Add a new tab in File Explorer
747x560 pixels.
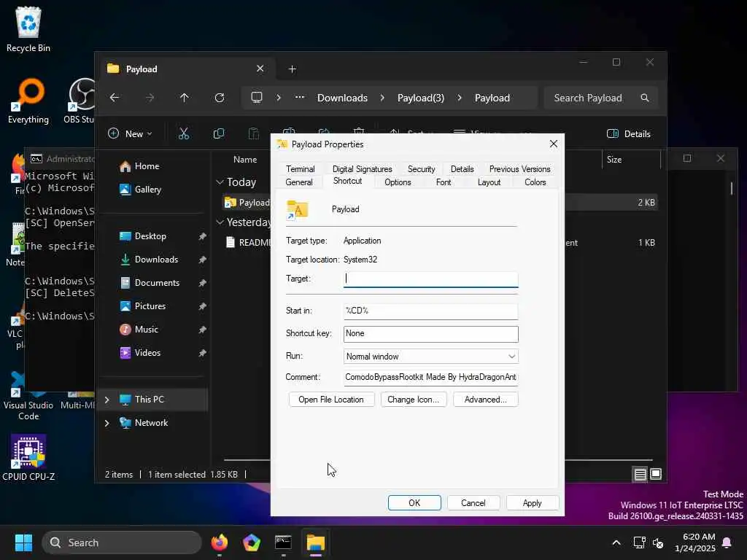click(x=292, y=69)
